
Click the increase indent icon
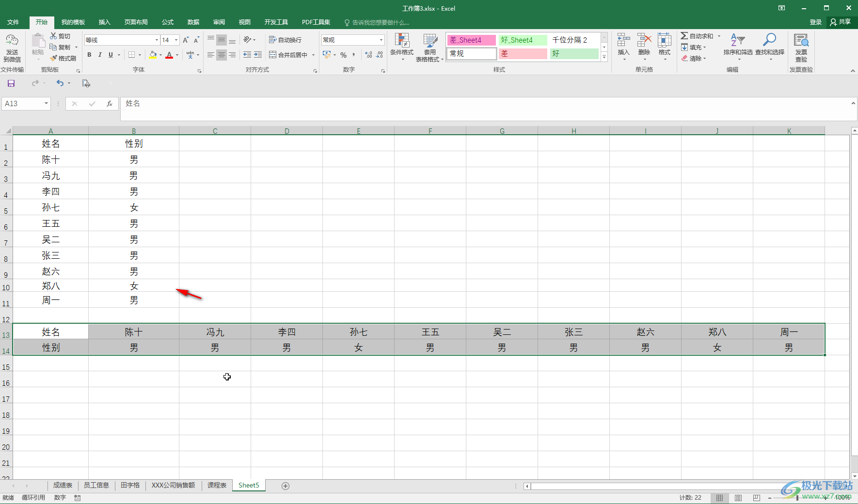click(x=258, y=55)
